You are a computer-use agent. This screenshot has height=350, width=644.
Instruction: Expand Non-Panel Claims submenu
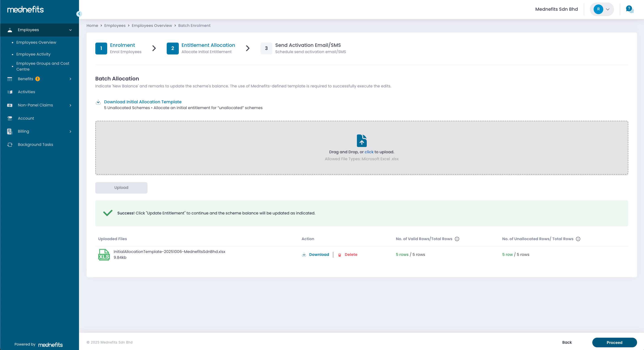(x=70, y=105)
